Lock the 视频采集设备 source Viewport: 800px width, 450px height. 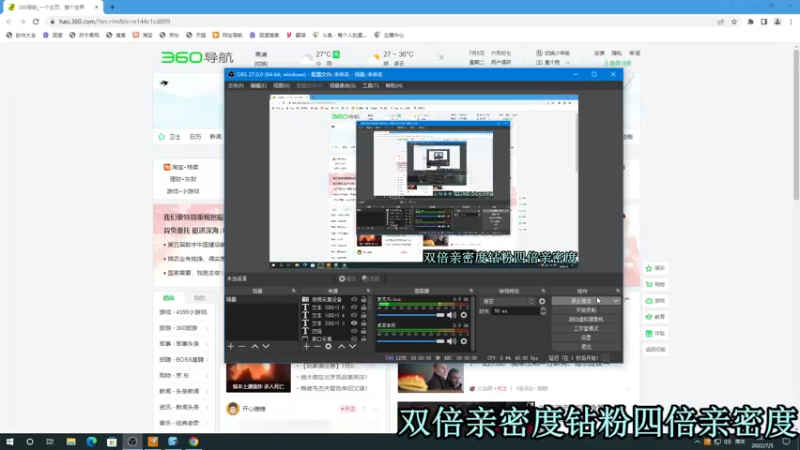coord(364,299)
